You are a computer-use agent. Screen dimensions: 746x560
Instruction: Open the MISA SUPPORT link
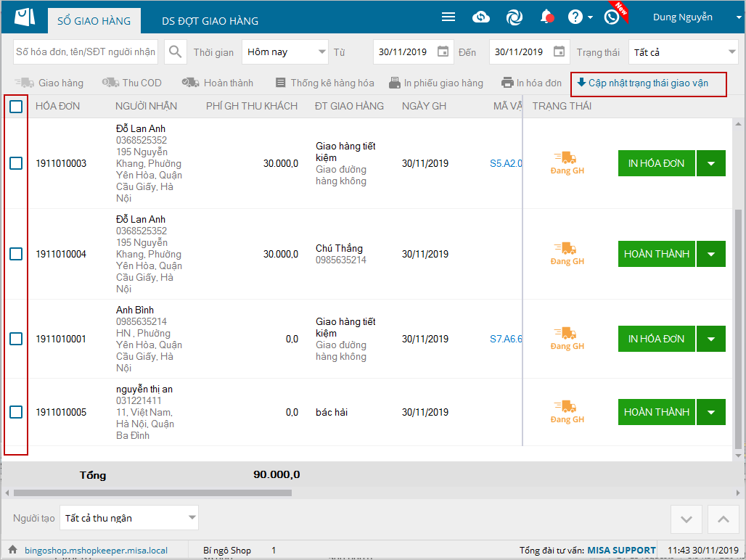click(x=621, y=550)
